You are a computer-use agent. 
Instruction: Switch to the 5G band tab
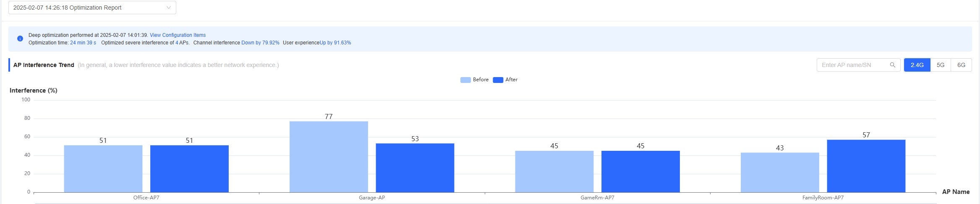[x=941, y=65]
